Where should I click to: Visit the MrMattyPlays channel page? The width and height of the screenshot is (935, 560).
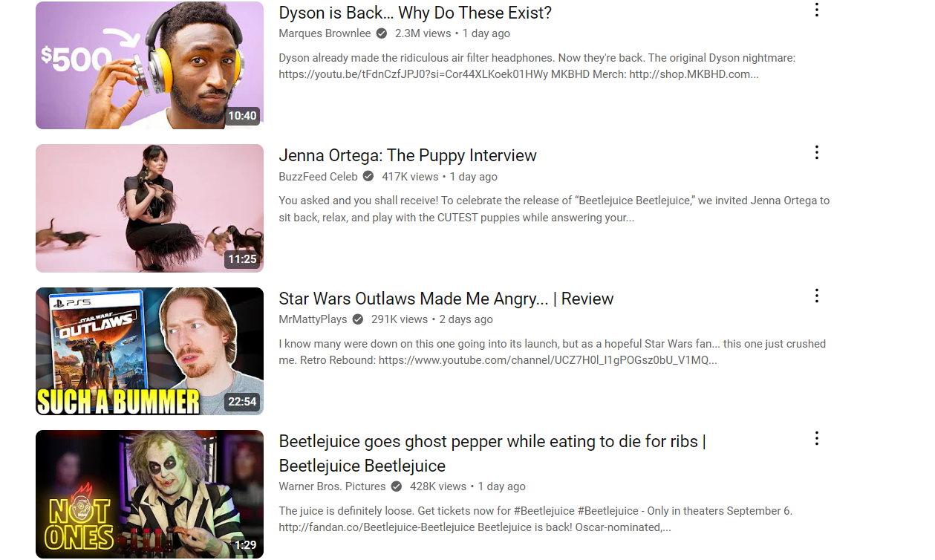pyautogui.click(x=312, y=319)
